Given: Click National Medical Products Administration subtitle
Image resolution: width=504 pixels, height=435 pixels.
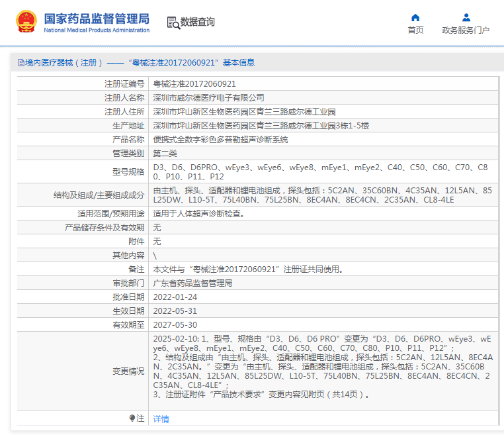Looking at the screenshot, I should [97, 30].
